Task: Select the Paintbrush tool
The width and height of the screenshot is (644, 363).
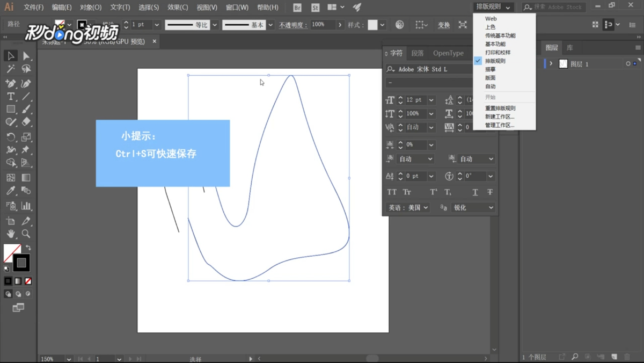Action: [26, 109]
